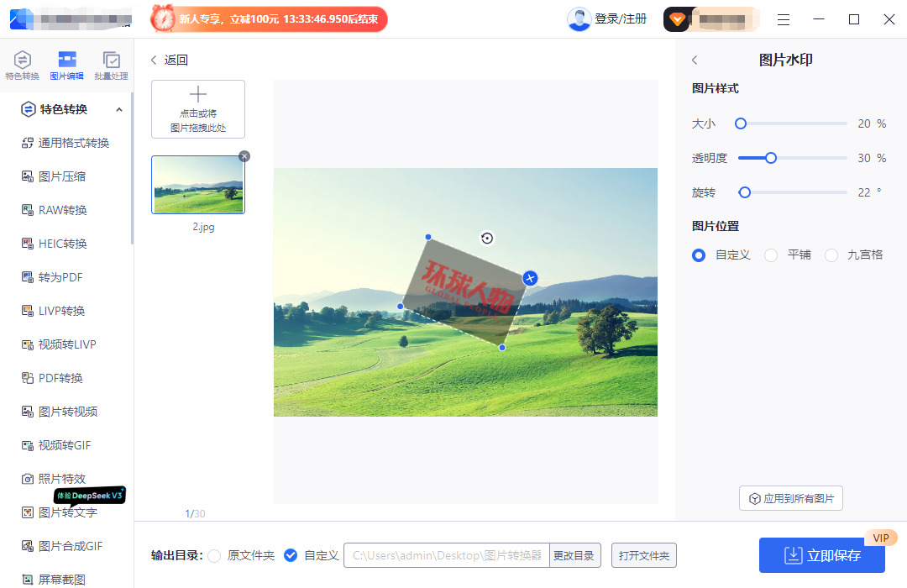This screenshot has height=588, width=907.
Task: Click the PDF转换 sidebar icon
Action: point(27,378)
